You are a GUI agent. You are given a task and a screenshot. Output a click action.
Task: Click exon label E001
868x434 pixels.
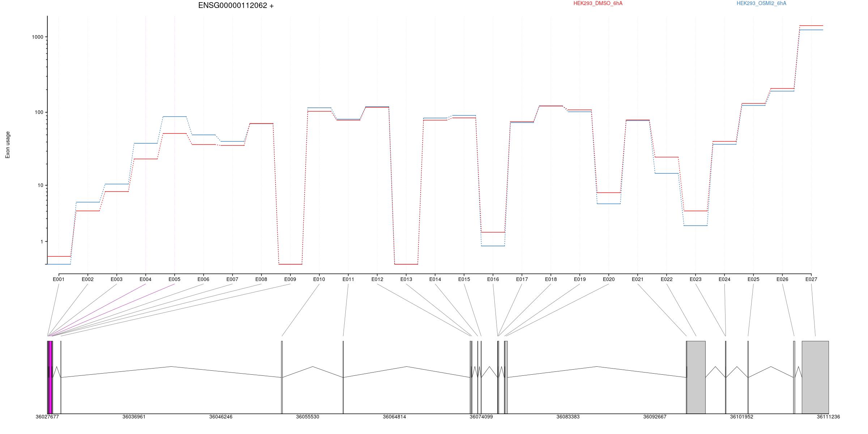59,279
